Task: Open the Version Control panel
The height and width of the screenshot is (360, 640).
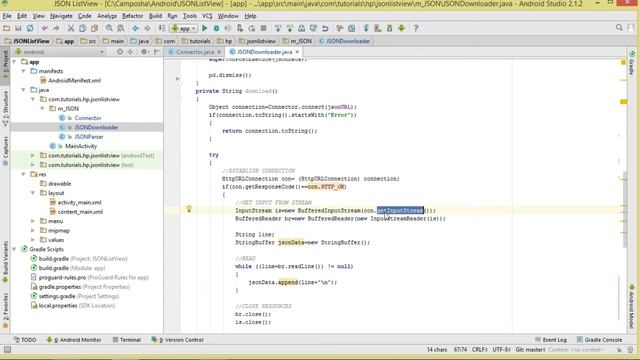Action: coord(177,340)
